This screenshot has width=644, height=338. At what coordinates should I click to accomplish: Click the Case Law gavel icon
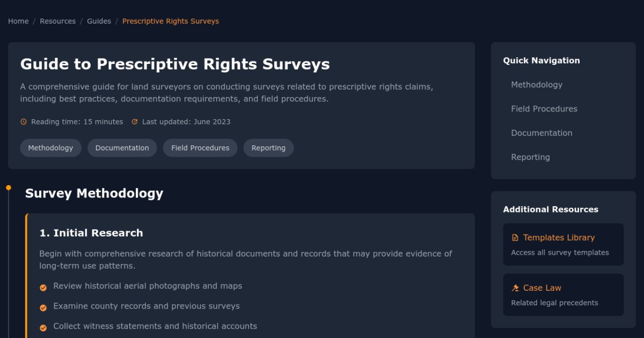coord(515,288)
